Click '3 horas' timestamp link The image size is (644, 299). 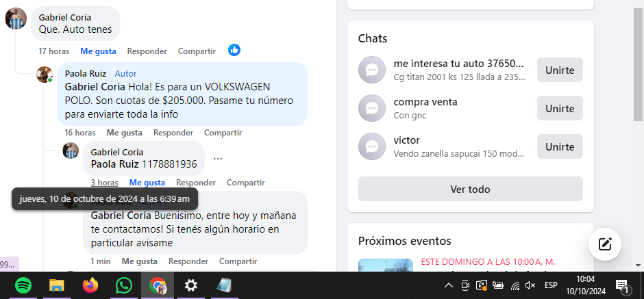click(104, 183)
